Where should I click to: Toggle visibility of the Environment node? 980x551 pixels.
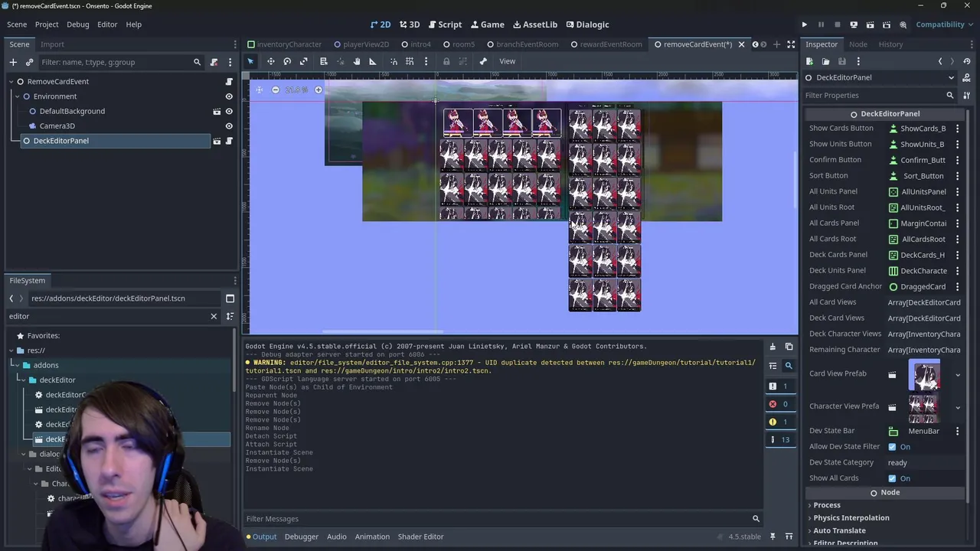pyautogui.click(x=229, y=96)
